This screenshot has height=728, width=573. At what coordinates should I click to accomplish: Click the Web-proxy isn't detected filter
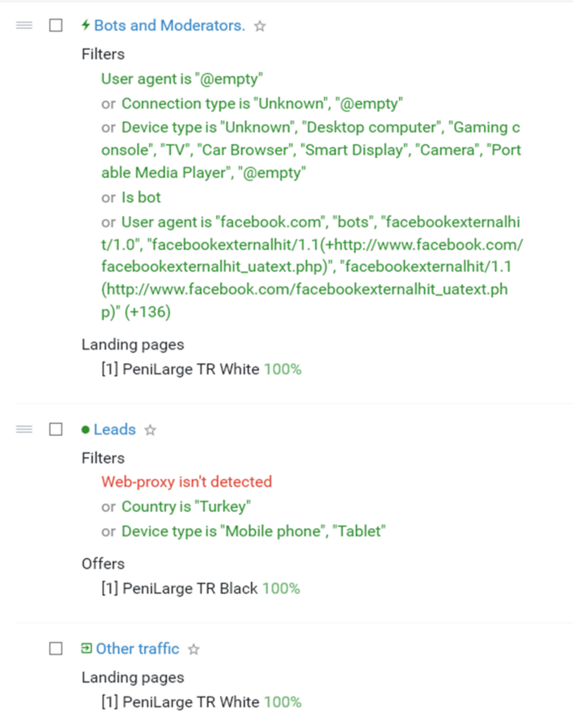186,482
